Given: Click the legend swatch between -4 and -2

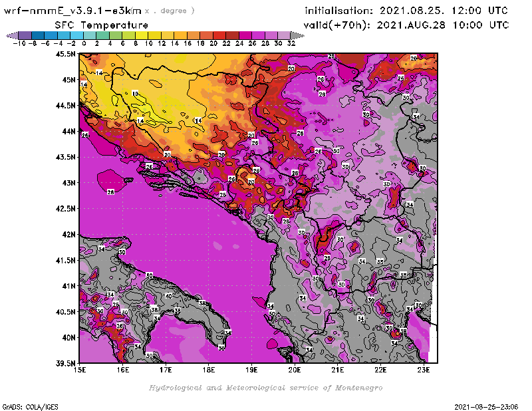Looking at the screenshot, I should tap(64, 35).
